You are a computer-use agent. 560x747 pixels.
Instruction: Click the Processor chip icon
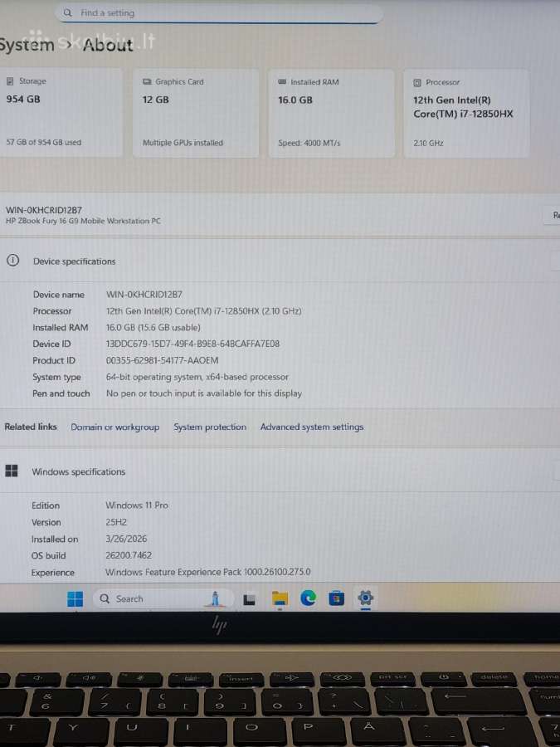point(417,83)
